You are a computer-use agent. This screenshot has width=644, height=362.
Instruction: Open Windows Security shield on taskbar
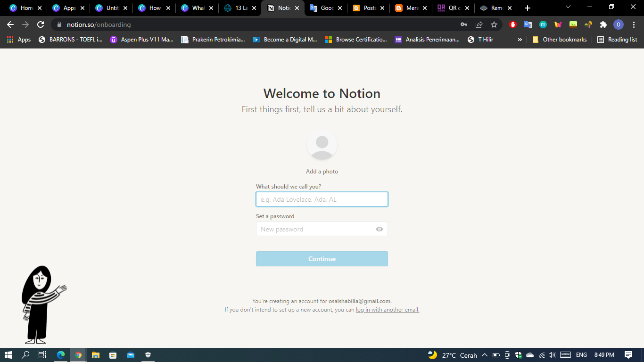pyautogui.click(x=148, y=355)
